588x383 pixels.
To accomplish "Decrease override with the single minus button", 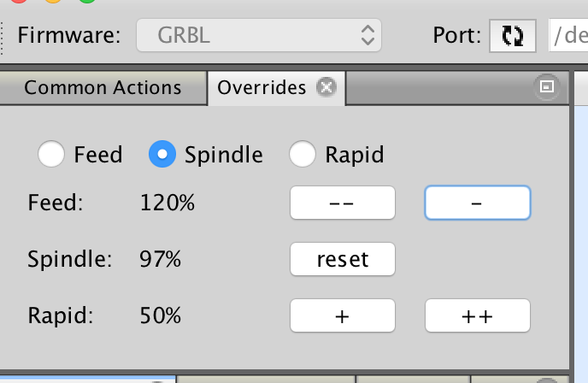I will (478, 203).
